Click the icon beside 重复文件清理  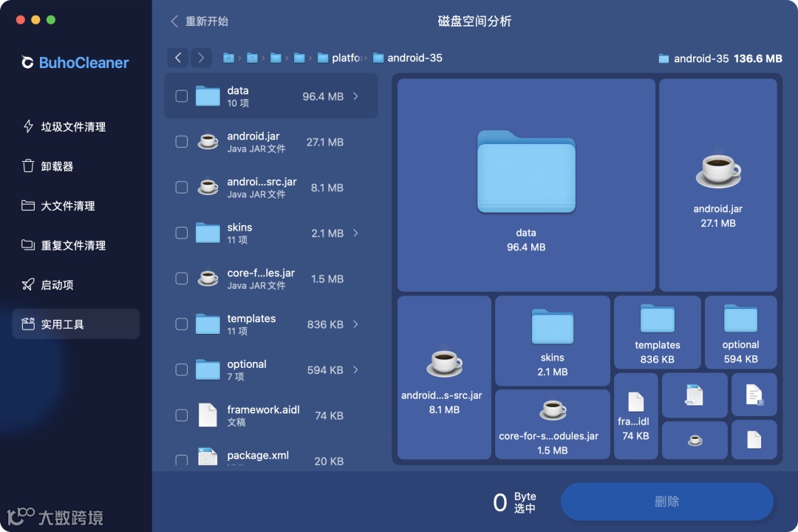(28, 245)
